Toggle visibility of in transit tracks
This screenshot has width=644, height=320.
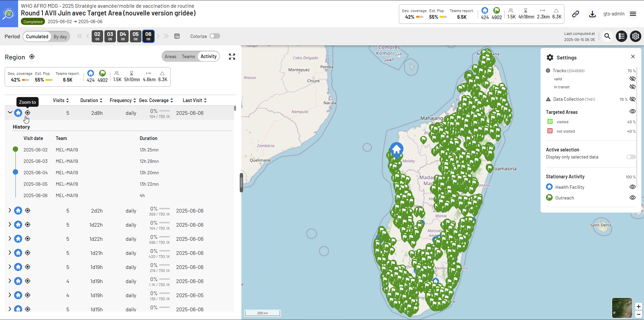point(633,87)
